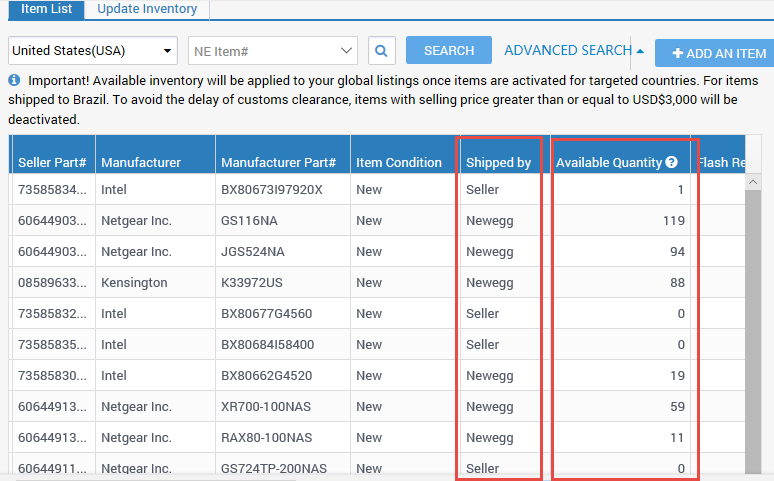The width and height of the screenshot is (774, 481).
Task: Open the United States(USA) country dropdown
Action: coord(93,50)
